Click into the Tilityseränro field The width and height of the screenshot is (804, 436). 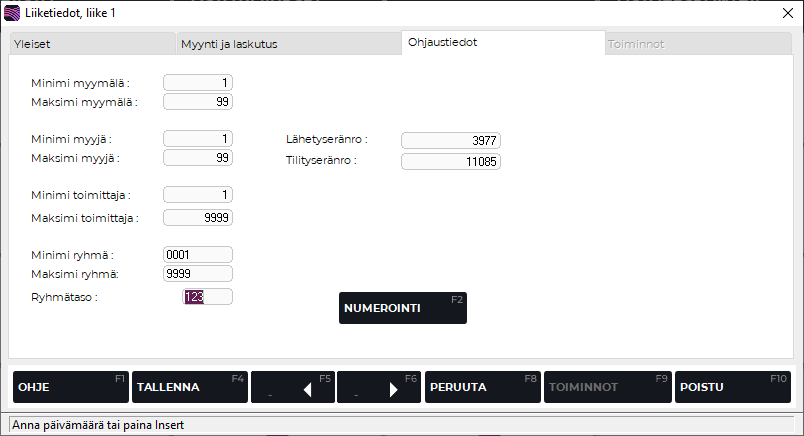point(450,160)
